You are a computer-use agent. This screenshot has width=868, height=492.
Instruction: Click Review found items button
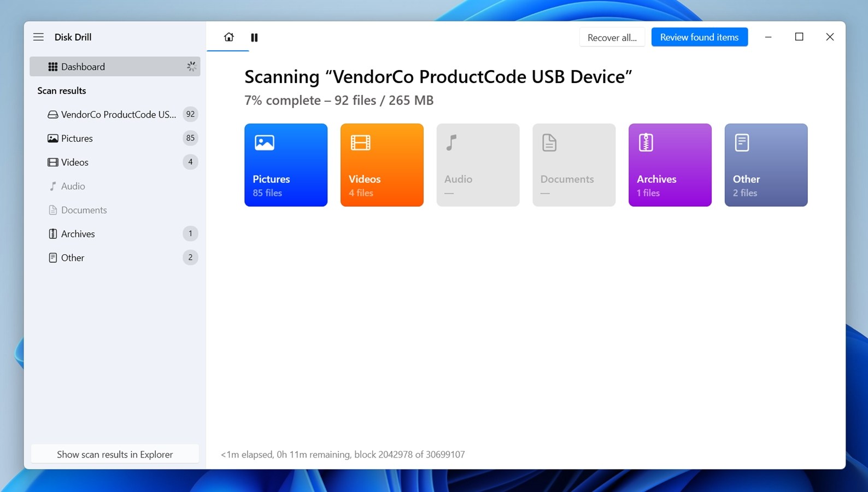(699, 37)
